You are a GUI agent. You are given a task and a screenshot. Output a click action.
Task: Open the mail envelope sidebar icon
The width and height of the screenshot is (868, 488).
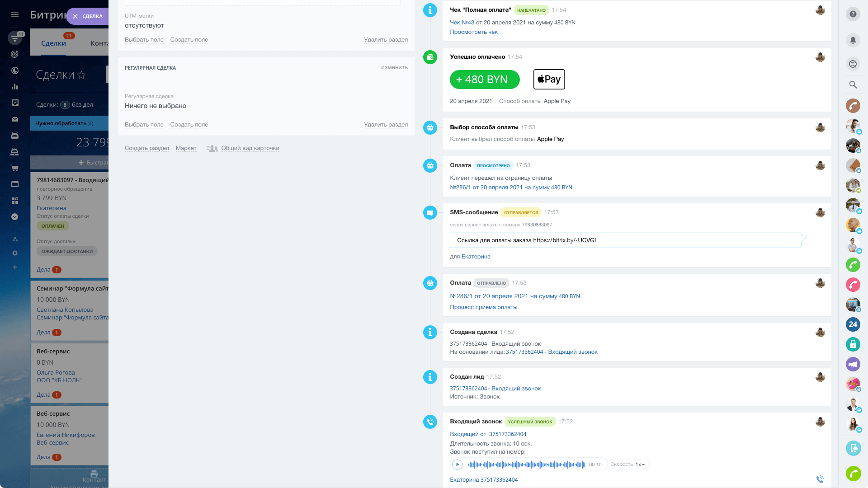pyautogui.click(x=15, y=119)
